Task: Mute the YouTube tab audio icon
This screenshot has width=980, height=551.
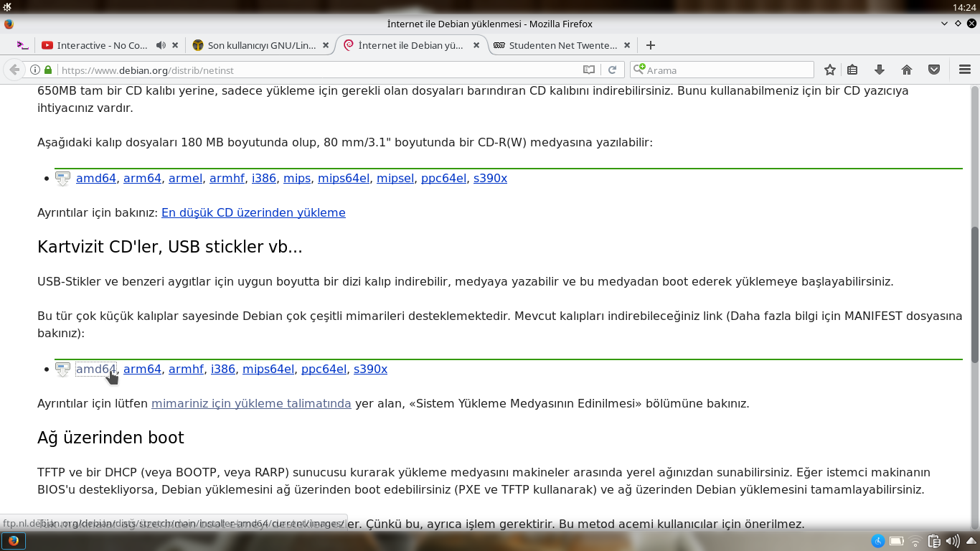Action: [161, 45]
